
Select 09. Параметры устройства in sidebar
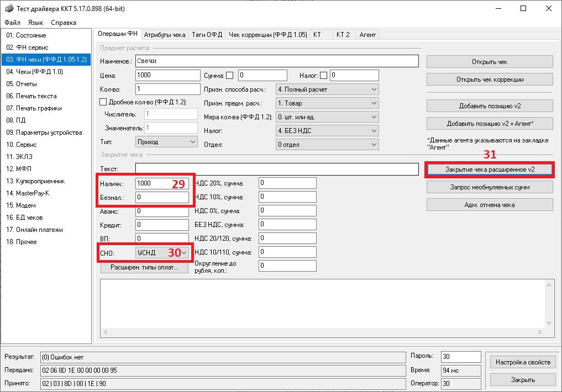point(44,133)
